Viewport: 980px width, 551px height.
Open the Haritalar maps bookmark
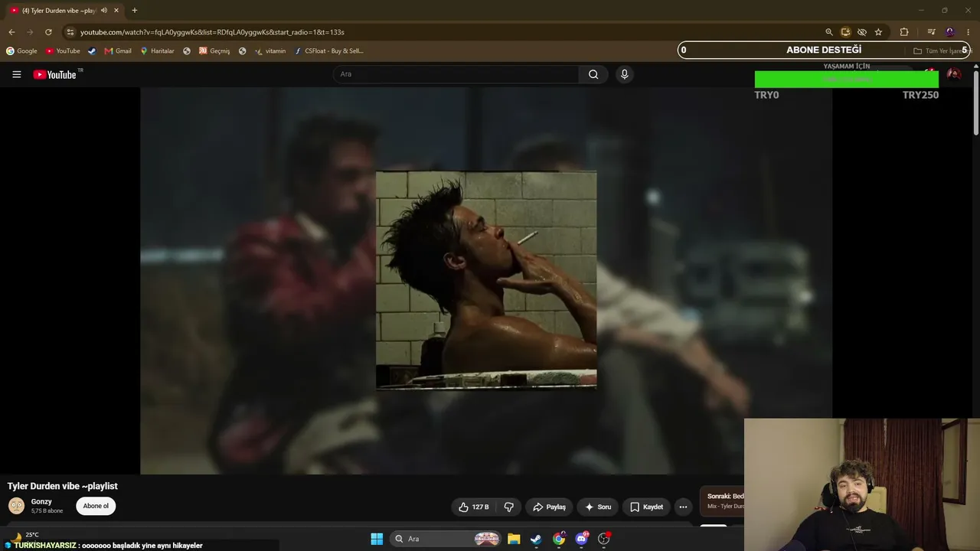tap(157, 51)
